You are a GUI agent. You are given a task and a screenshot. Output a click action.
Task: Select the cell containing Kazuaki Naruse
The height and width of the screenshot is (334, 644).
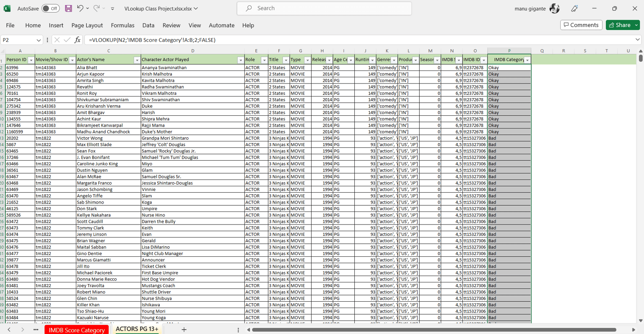108,318
